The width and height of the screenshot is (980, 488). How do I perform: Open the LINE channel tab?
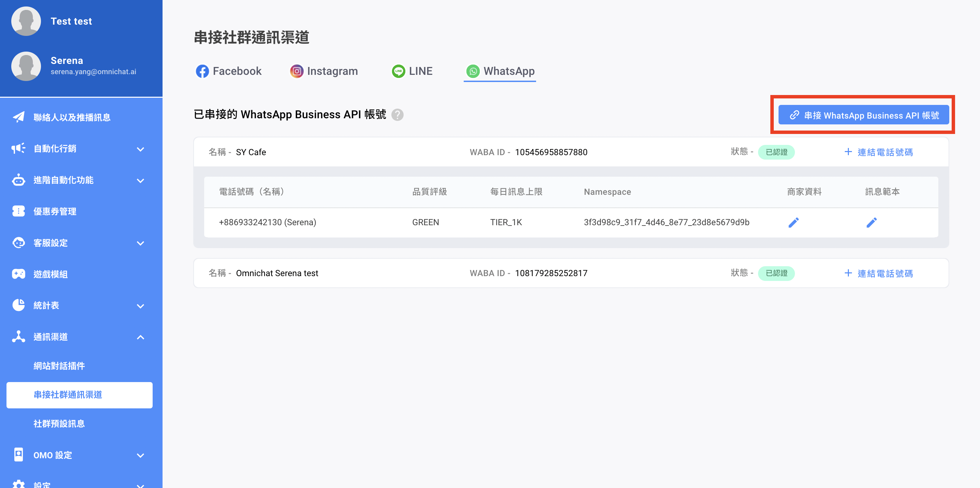(x=412, y=71)
